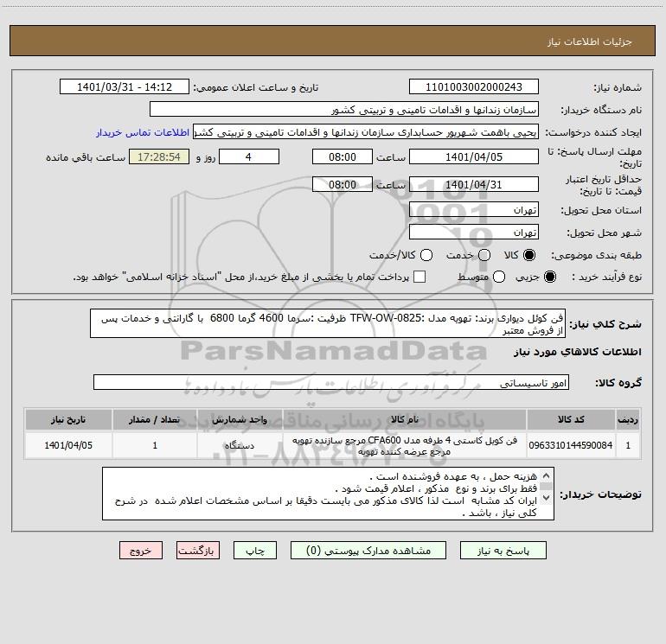Click the خروج exit button
The width and height of the screenshot is (666, 644).
pos(141,551)
